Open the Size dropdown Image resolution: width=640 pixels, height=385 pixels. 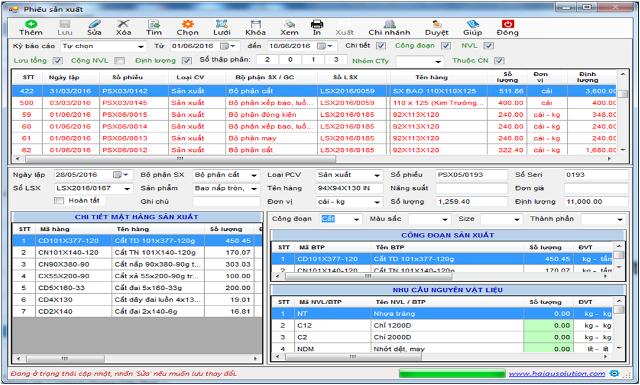pos(517,219)
